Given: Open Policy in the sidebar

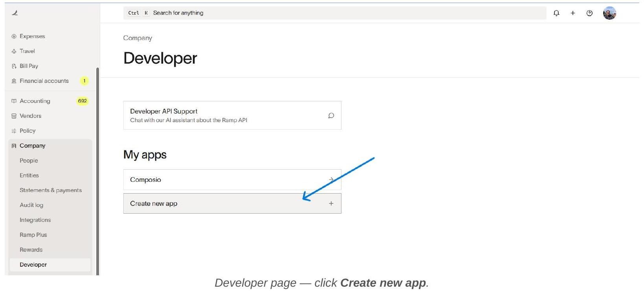Looking at the screenshot, I should point(28,131).
